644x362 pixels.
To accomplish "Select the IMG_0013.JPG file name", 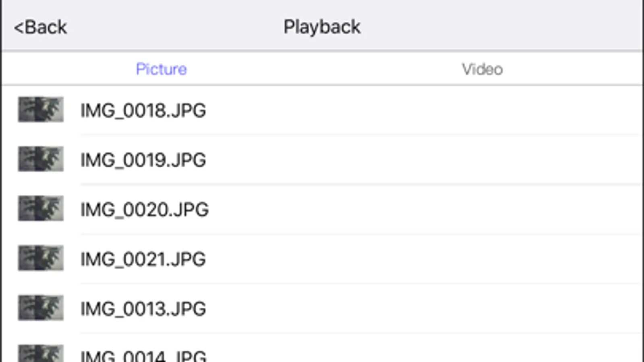I will click(x=143, y=309).
